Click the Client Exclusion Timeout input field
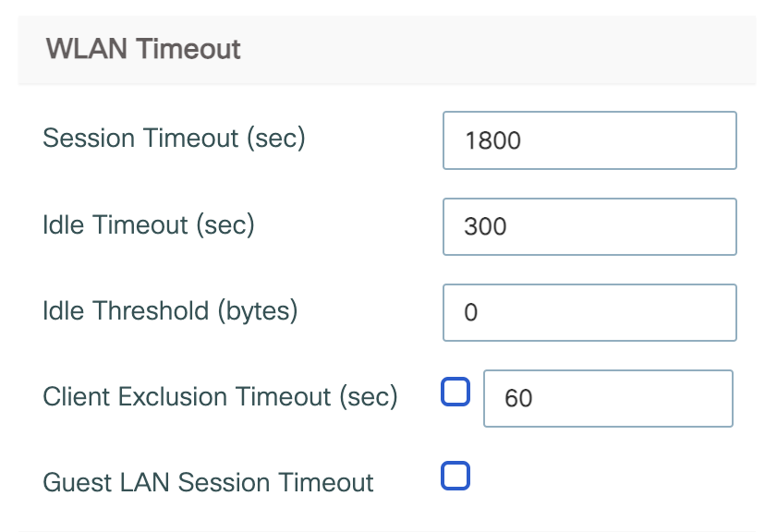 pyautogui.click(x=608, y=398)
